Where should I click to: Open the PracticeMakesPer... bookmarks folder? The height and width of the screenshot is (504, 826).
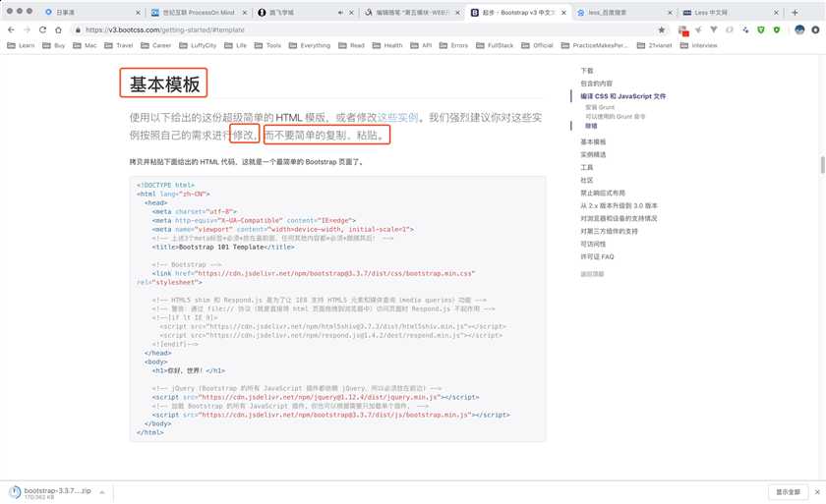595,46
